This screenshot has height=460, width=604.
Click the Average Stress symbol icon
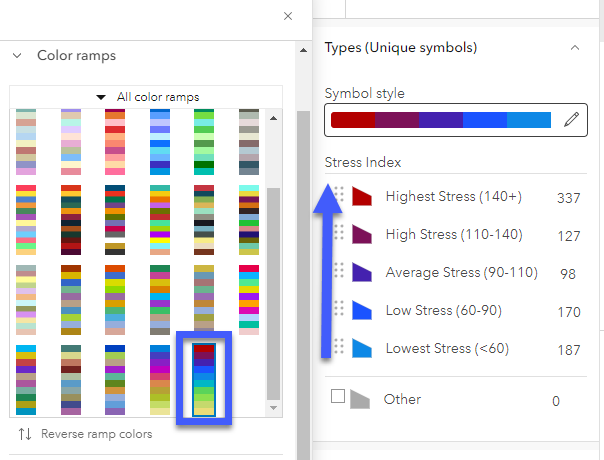[x=362, y=272]
